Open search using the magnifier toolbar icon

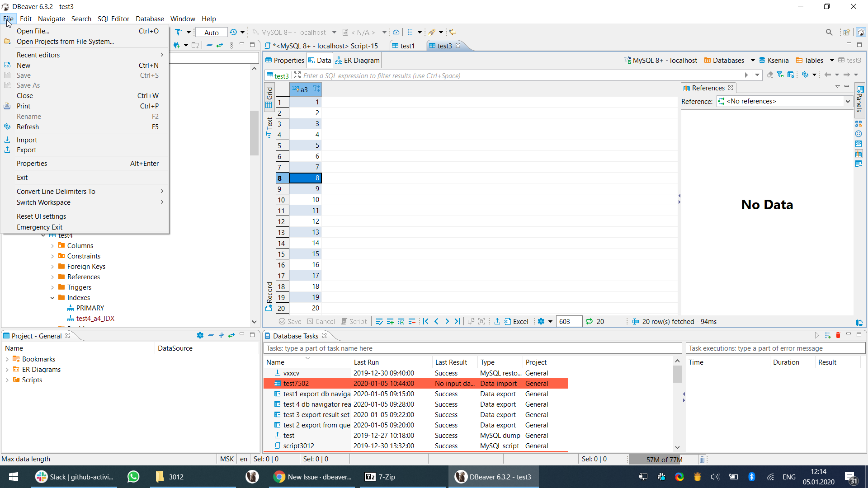(830, 32)
